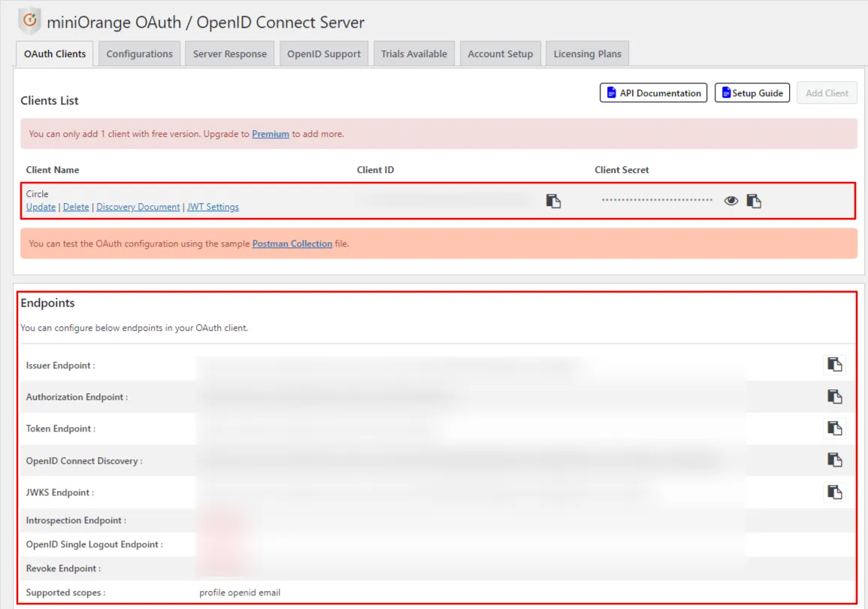Delete the Circle client
The height and width of the screenshot is (609, 868).
[x=76, y=207]
